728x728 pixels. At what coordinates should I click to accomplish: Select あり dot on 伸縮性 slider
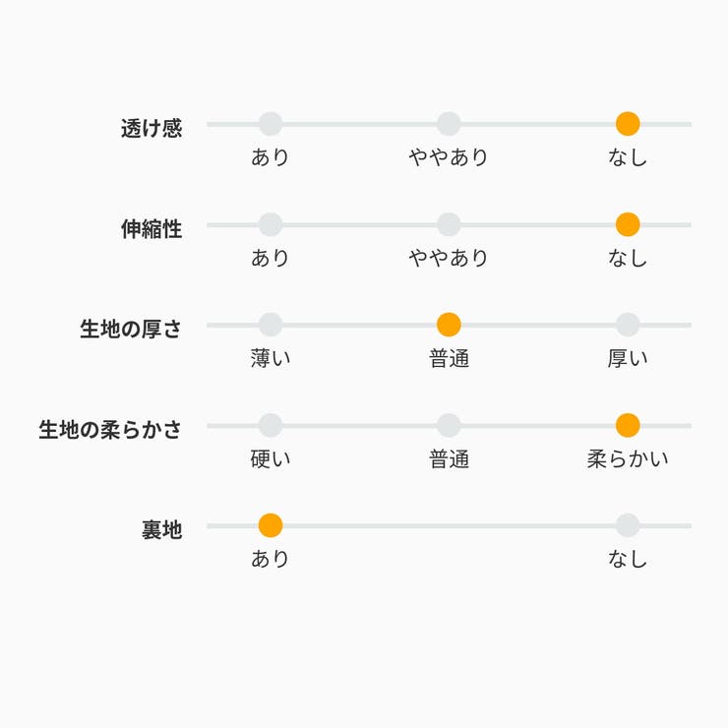click(271, 224)
